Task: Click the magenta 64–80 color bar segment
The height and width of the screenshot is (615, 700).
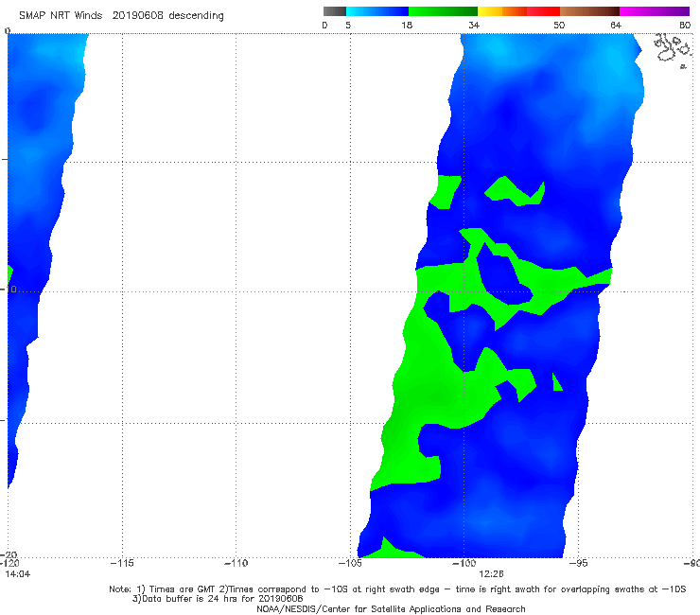Action: (x=655, y=11)
